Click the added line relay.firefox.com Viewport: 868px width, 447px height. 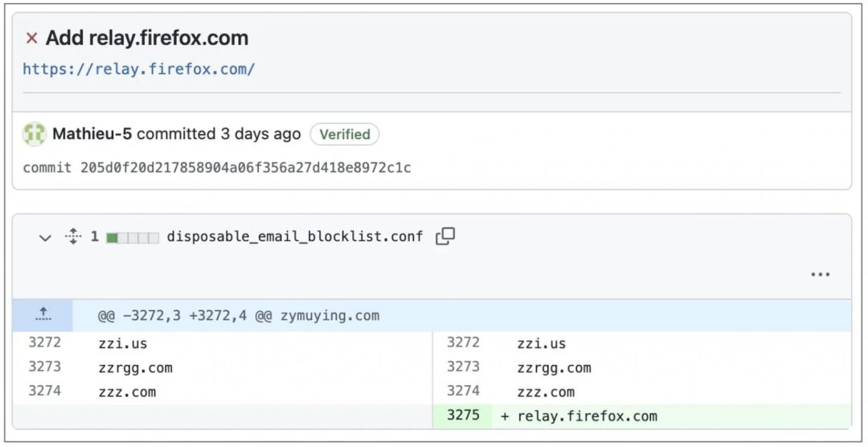pyautogui.click(x=587, y=416)
